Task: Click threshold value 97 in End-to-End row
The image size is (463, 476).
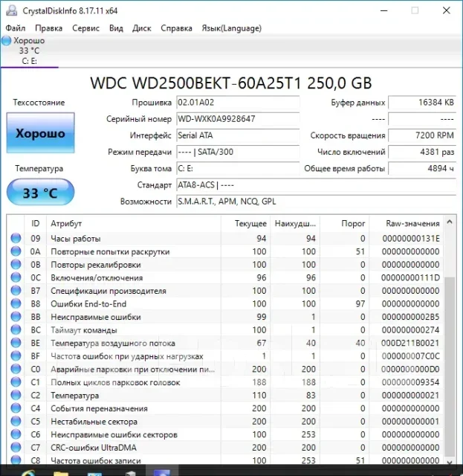Action: [360, 303]
